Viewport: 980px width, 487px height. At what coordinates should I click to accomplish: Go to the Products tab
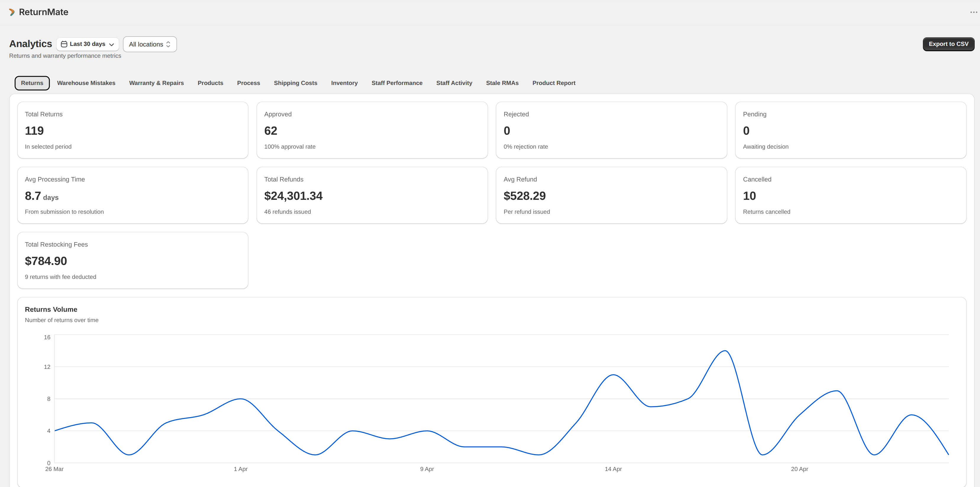point(210,83)
